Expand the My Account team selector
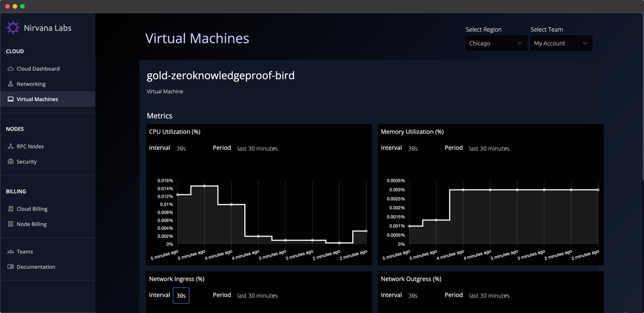This screenshot has height=313, width=644. tap(561, 43)
